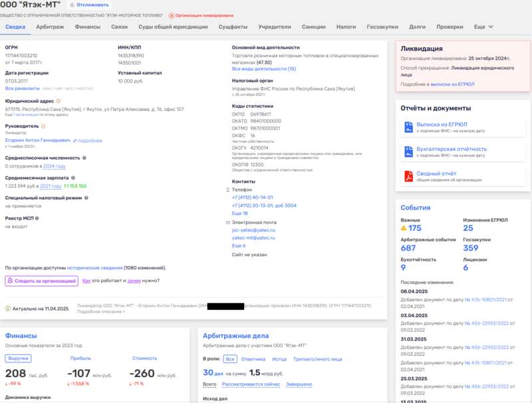Click Следить за организацией button
The image size is (532, 403).
coord(41,281)
